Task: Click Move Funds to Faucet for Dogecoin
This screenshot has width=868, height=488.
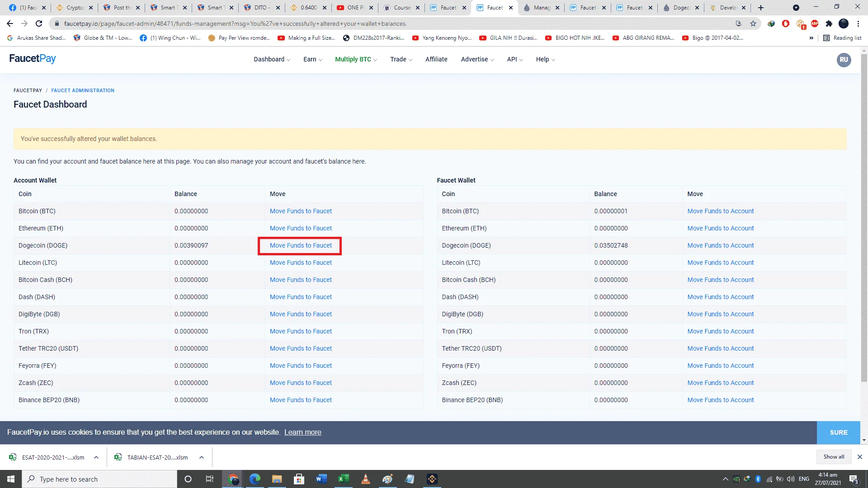Action: click(301, 245)
